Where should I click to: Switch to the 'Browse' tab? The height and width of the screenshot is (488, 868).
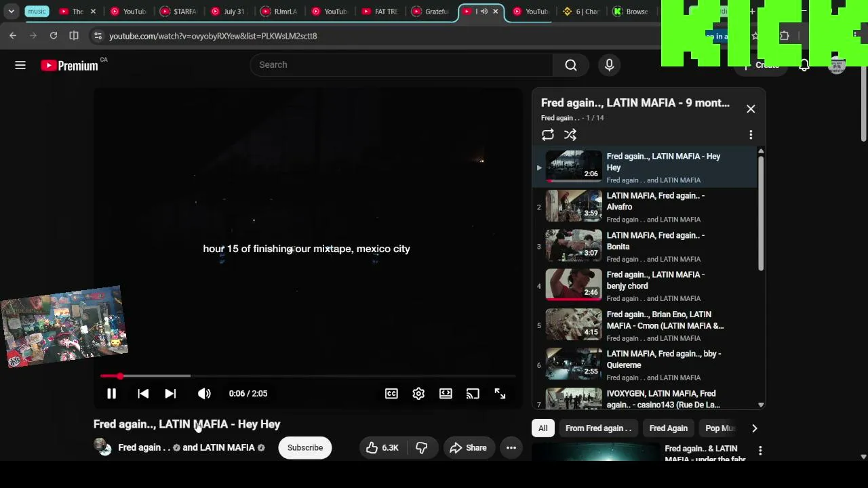[x=631, y=12]
